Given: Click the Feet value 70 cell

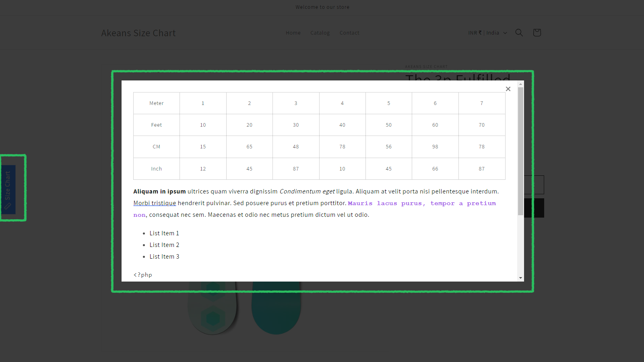Looking at the screenshot, I should coord(482,125).
